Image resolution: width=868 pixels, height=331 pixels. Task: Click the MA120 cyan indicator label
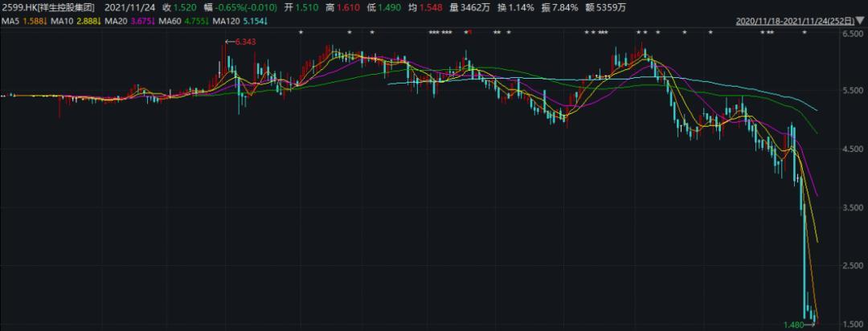[227, 20]
